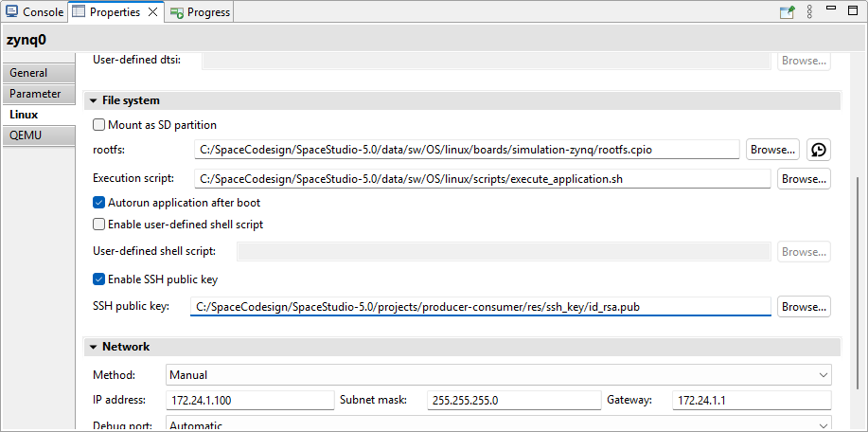868x432 pixels.
Task: Click the Progress tab icon
Action: [x=177, y=12]
